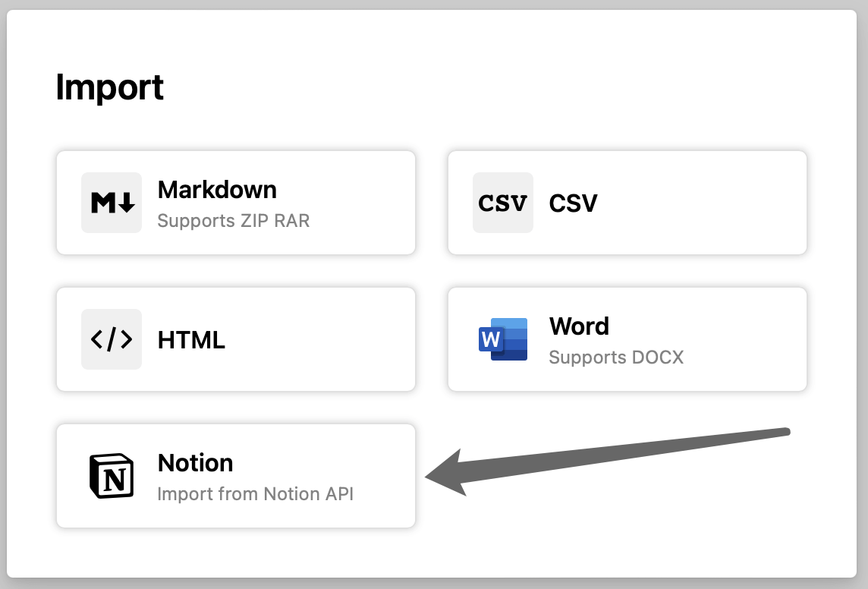Open the CSV import option
This screenshot has height=589, width=868.
tap(627, 203)
